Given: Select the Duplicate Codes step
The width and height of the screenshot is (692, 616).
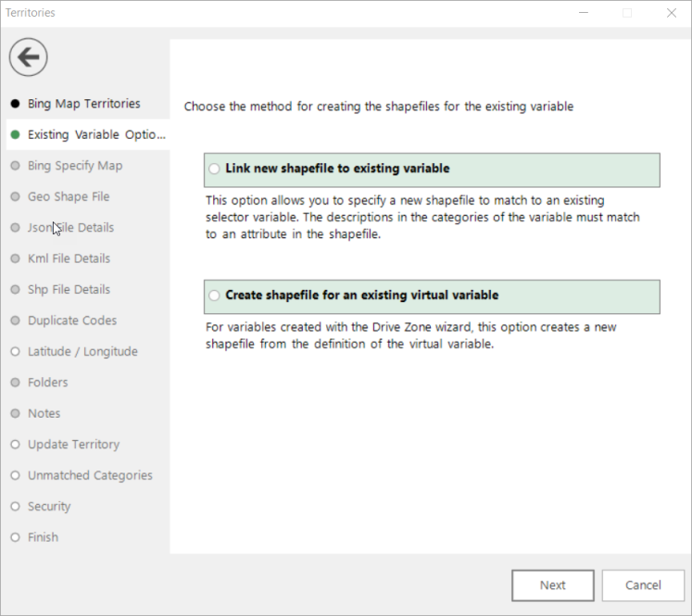Looking at the screenshot, I should [71, 321].
